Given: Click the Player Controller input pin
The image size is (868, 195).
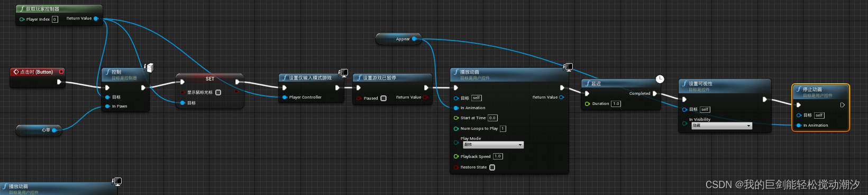Looking at the screenshot, I should click(x=285, y=97).
